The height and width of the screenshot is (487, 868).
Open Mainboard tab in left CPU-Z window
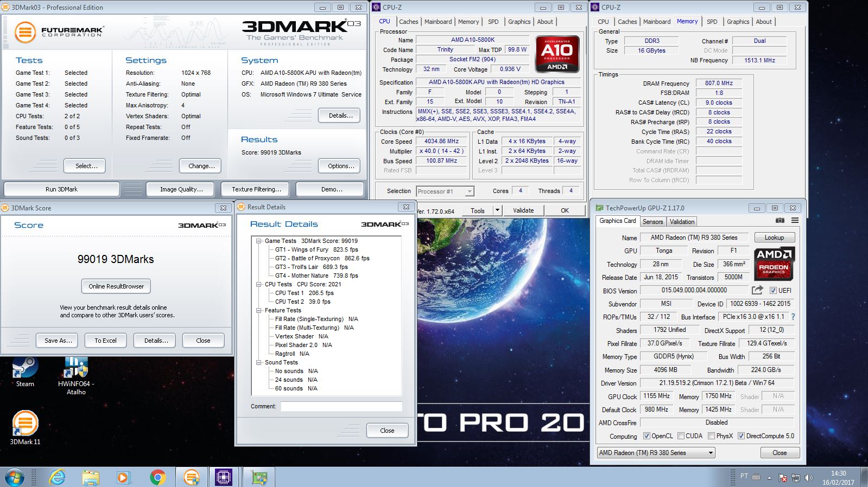[438, 22]
